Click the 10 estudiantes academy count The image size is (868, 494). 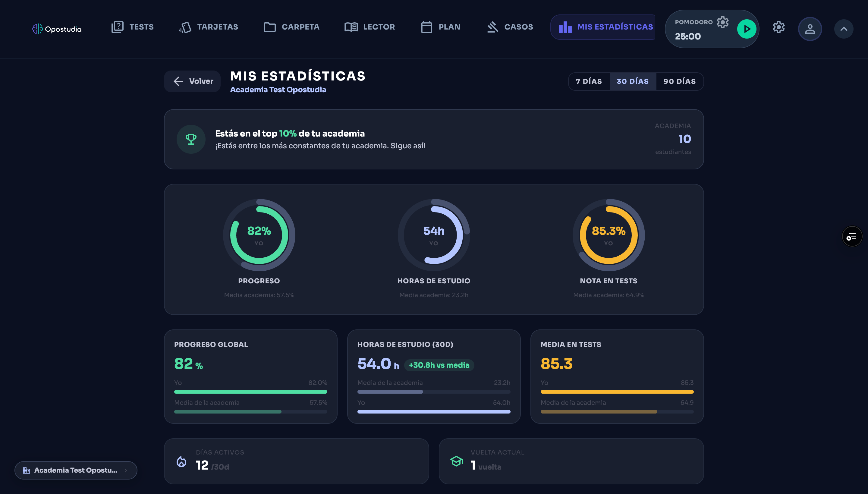tap(673, 139)
